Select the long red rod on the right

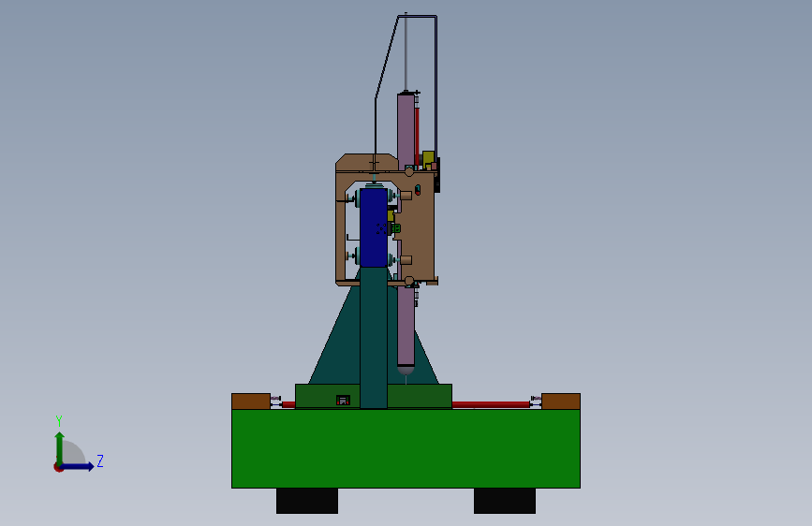491,404
